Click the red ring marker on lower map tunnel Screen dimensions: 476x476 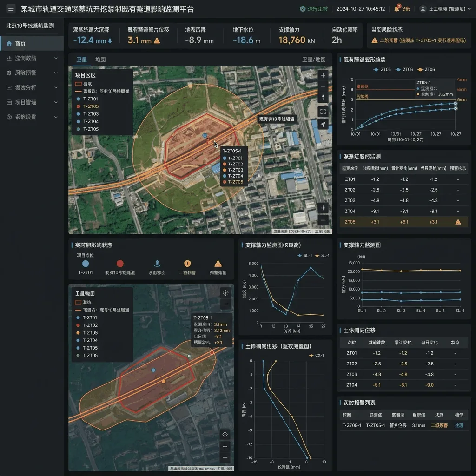click(x=212, y=352)
